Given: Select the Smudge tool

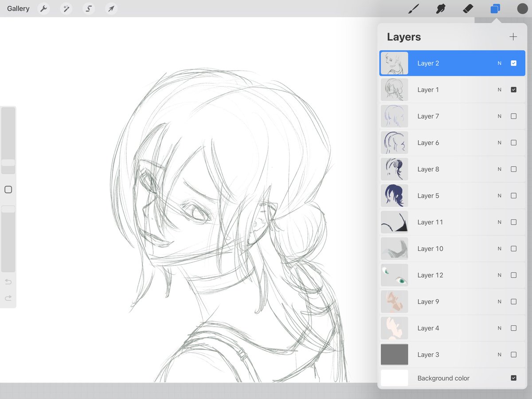Looking at the screenshot, I should [x=441, y=8].
